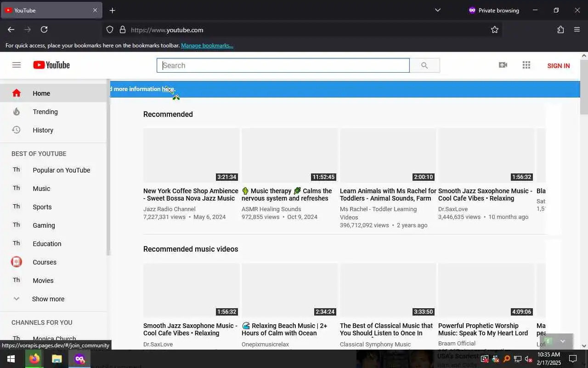The image size is (588, 368).
Task: Open the Windows notification center
Action: tap(573, 359)
